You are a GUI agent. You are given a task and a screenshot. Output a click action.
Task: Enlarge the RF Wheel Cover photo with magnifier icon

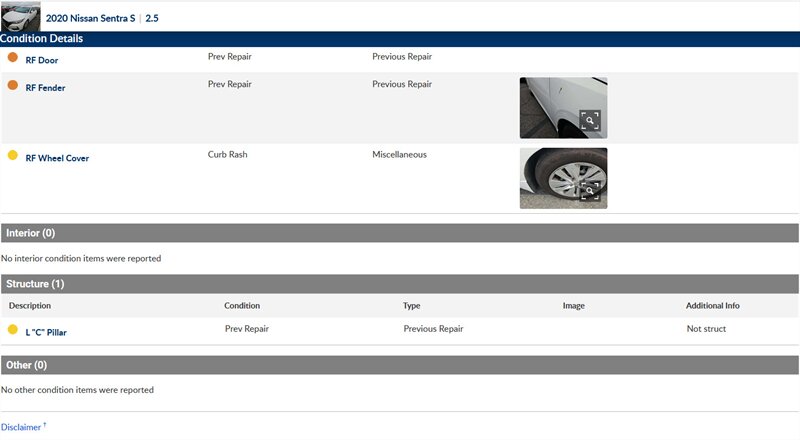click(590, 190)
